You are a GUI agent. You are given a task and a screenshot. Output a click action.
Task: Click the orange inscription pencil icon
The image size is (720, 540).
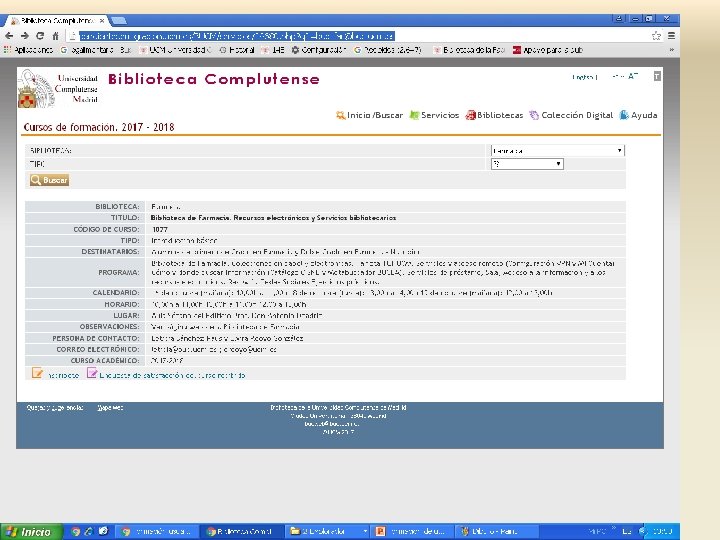[37, 374]
